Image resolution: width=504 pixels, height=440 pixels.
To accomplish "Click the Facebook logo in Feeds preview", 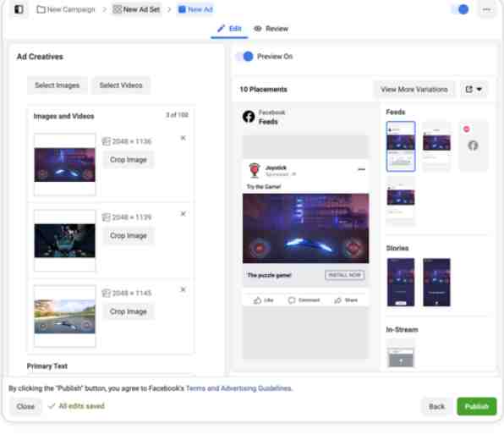I will [x=249, y=117].
